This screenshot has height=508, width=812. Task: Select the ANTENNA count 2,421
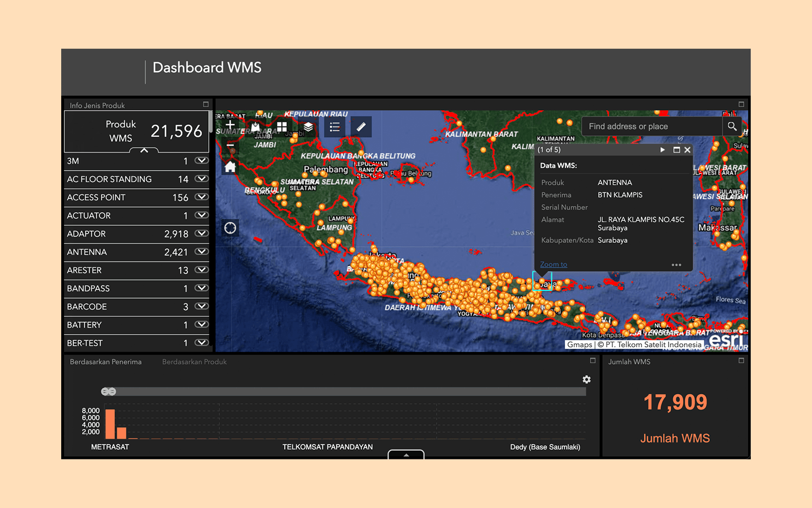click(x=176, y=252)
